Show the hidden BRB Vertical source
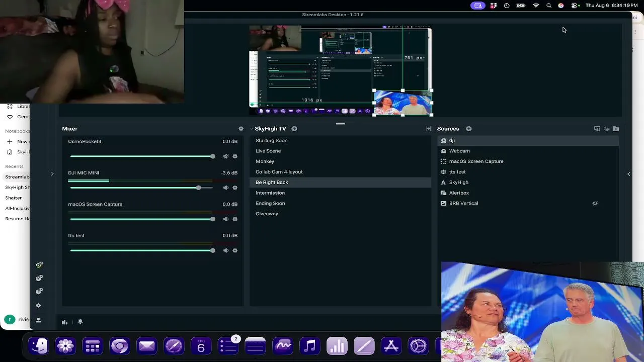The width and height of the screenshot is (644, 362). (595, 203)
